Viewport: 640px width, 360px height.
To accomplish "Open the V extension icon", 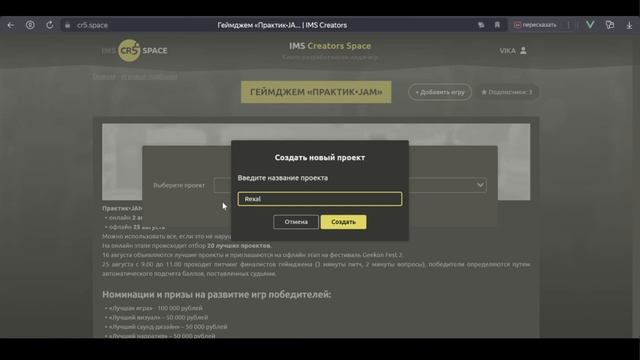I will 590,25.
